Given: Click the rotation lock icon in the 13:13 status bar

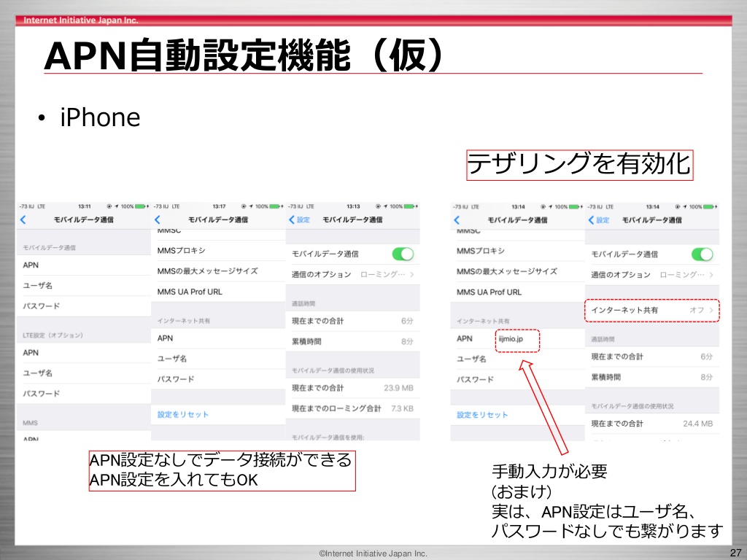Looking at the screenshot, I should point(378,206).
